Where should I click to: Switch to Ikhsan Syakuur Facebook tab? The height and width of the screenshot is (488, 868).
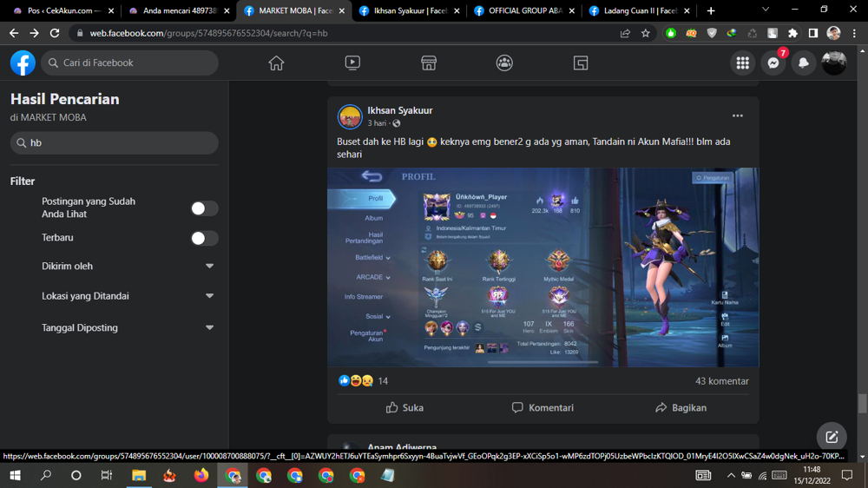[409, 10]
